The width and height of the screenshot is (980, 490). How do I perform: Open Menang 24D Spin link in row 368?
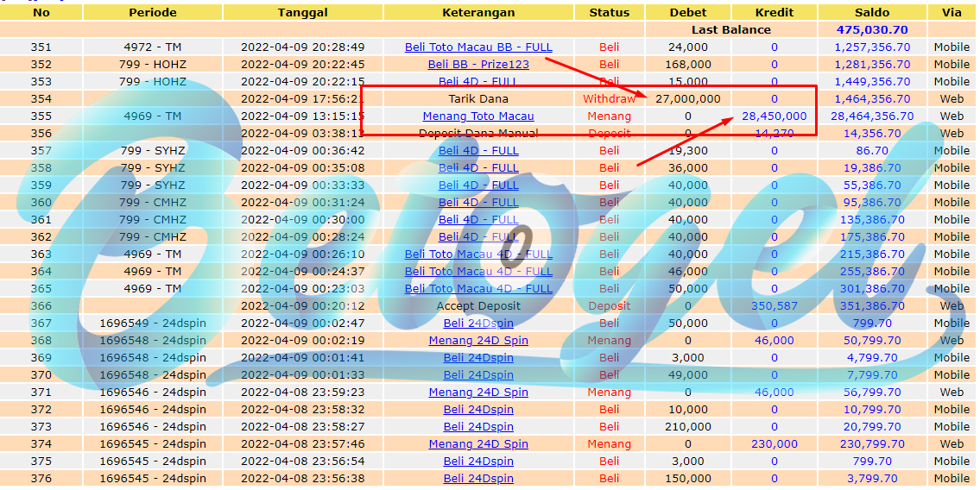click(478, 340)
